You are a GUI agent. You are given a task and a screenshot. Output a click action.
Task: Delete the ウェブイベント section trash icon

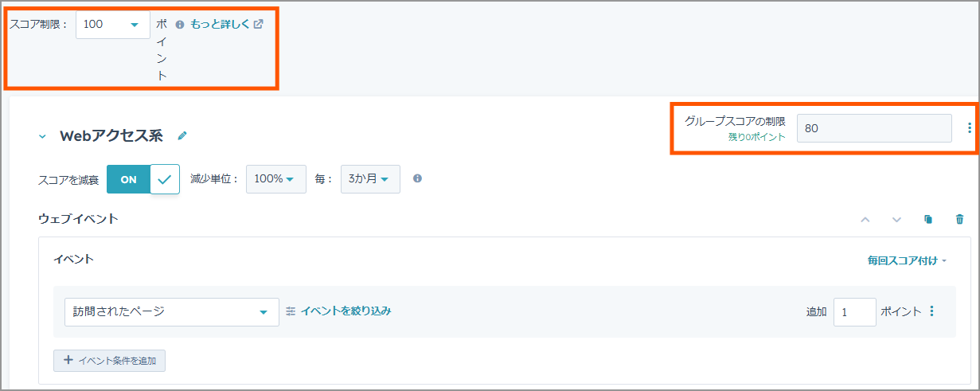959,219
